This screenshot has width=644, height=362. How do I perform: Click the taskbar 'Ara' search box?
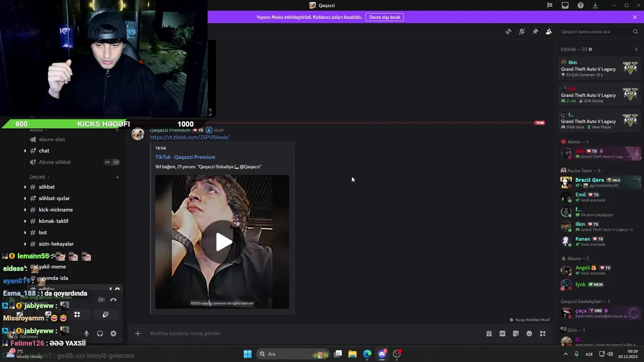[292, 354]
